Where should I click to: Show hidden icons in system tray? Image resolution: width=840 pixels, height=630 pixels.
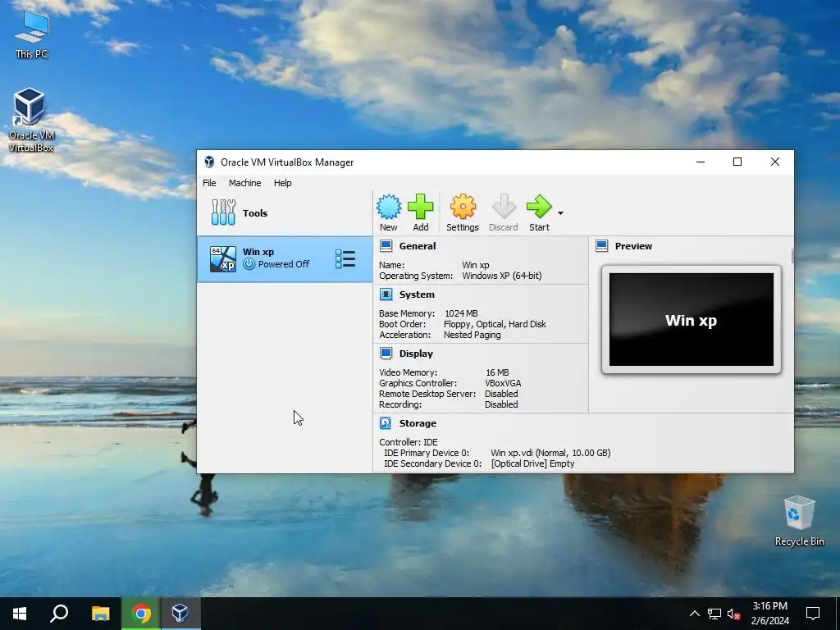694,614
